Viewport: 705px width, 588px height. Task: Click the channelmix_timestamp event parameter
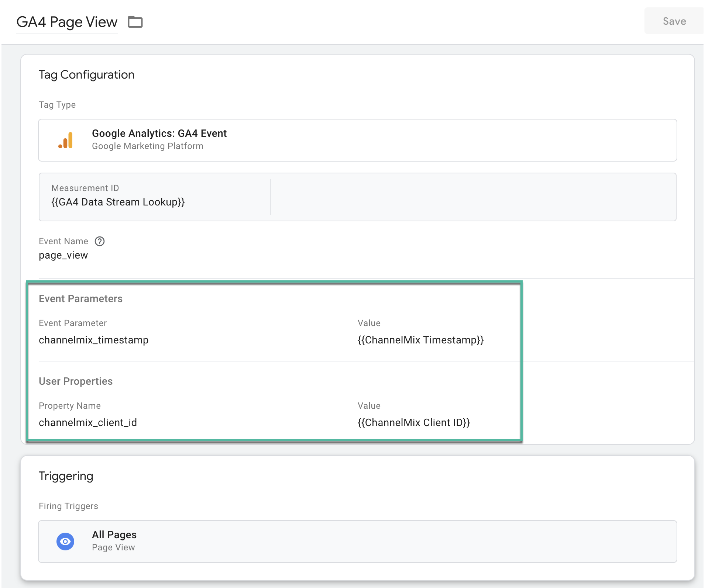tap(93, 340)
